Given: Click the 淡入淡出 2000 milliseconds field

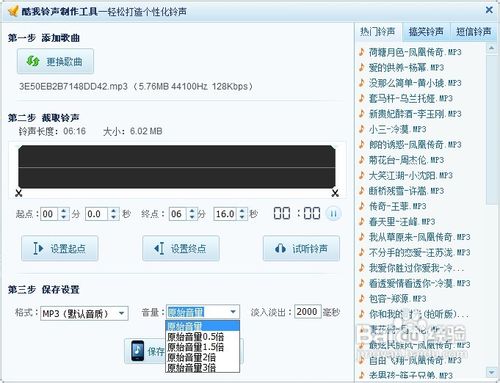Looking at the screenshot, I should 308,312.
